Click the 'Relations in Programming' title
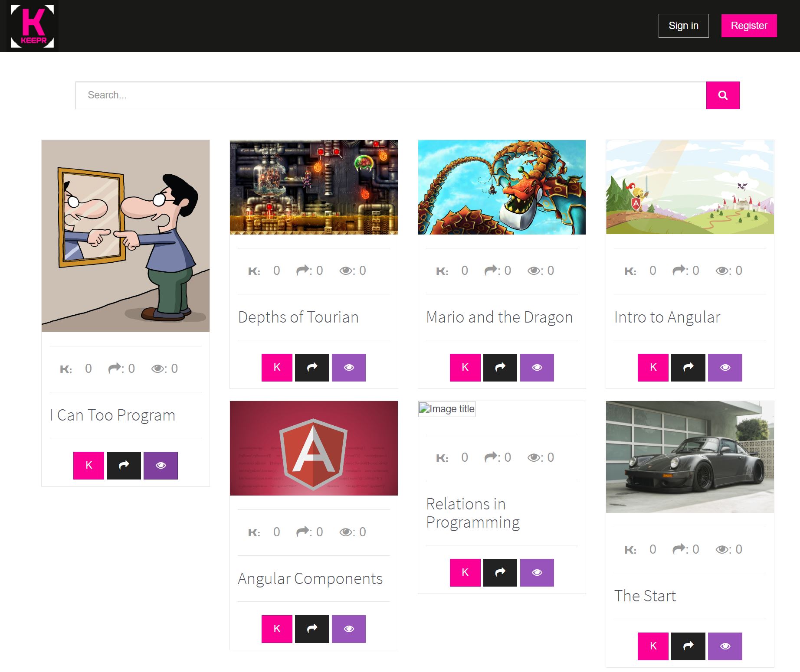The height and width of the screenshot is (672, 800). 473,513
